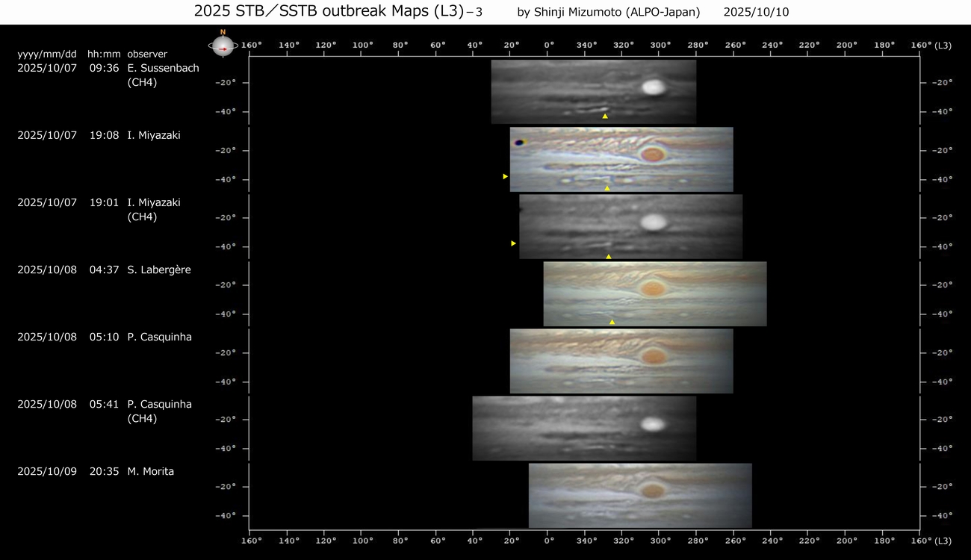971x560 pixels.
Task: Click the "observer" column header
Action: pos(147,54)
